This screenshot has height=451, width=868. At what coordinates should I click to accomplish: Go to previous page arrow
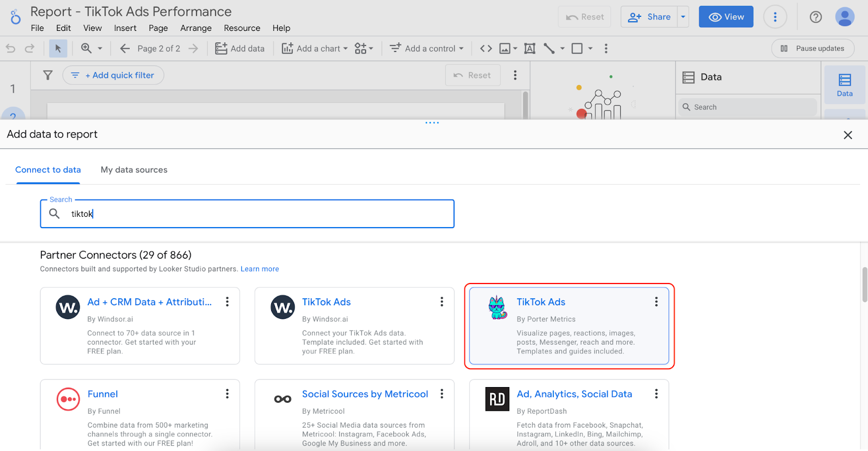point(125,48)
